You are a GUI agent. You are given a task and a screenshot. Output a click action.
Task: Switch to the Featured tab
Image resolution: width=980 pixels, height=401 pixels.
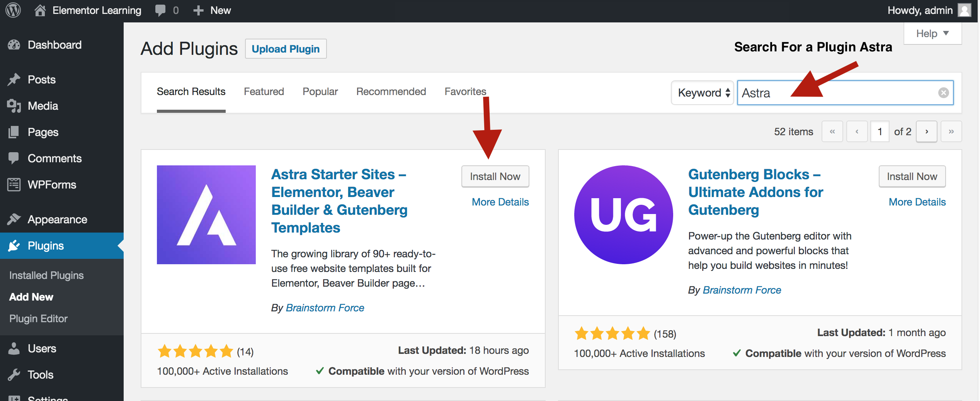264,92
